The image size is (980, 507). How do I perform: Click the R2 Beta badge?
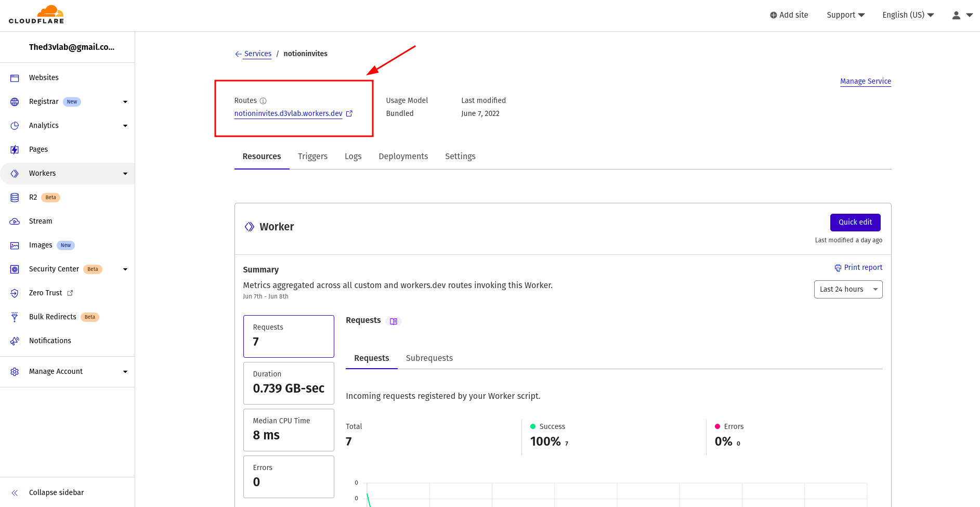tap(50, 198)
